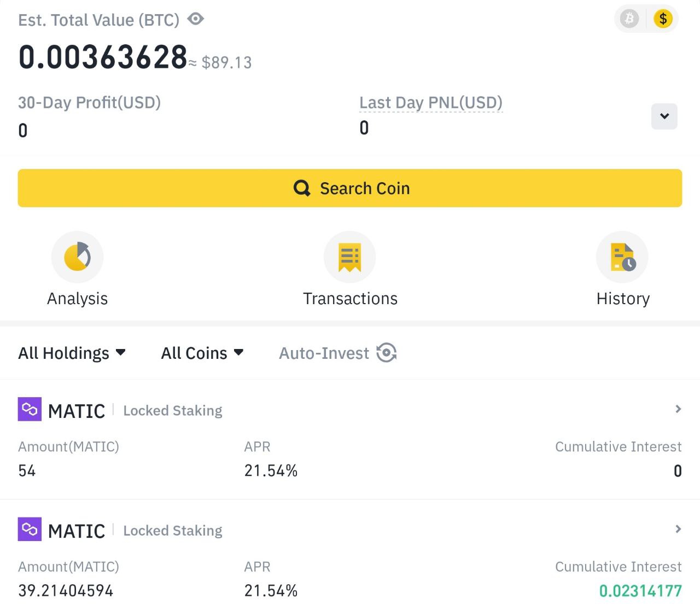Toggle balance visibility eye icon
Image resolution: width=700 pixels, height=611 pixels.
195,19
